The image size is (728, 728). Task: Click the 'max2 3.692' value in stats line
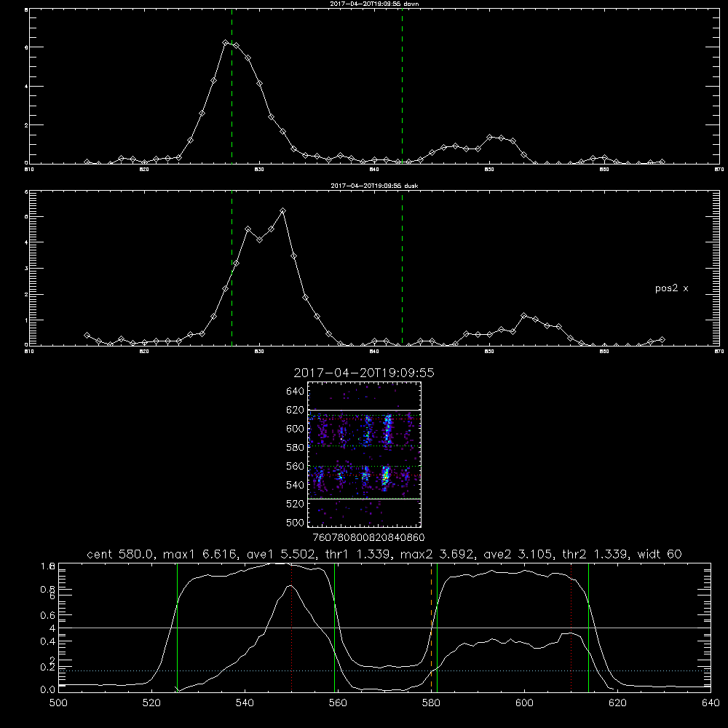point(438,554)
